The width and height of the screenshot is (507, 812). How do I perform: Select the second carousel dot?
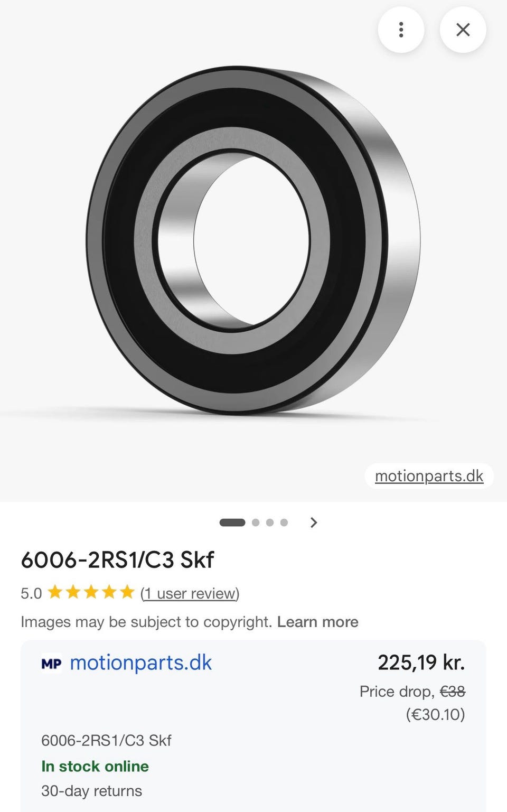click(256, 522)
